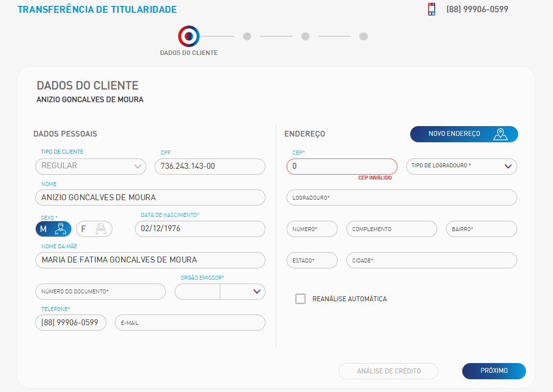Viewport: 553px width, 392px height.
Task: Click the map pin icon on Novo Endereço
Action: (500, 134)
